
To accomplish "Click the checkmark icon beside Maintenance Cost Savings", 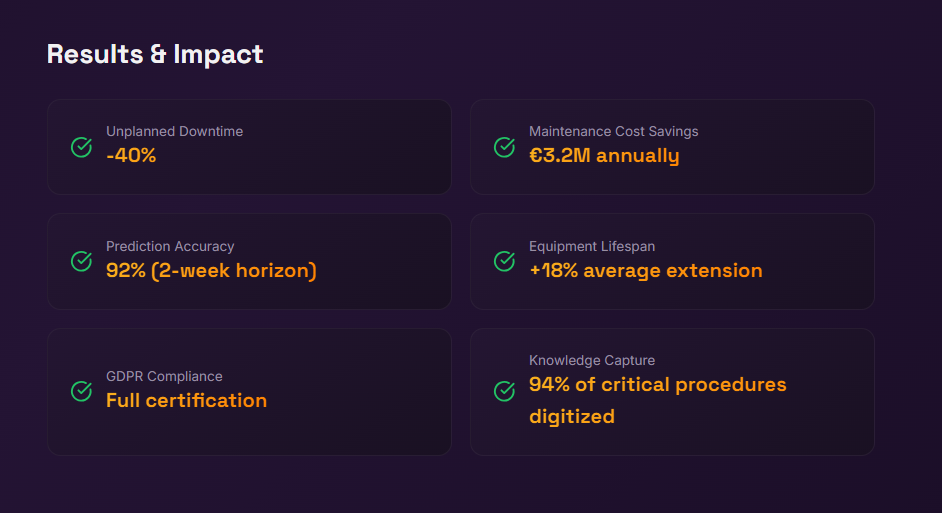I will click(505, 147).
